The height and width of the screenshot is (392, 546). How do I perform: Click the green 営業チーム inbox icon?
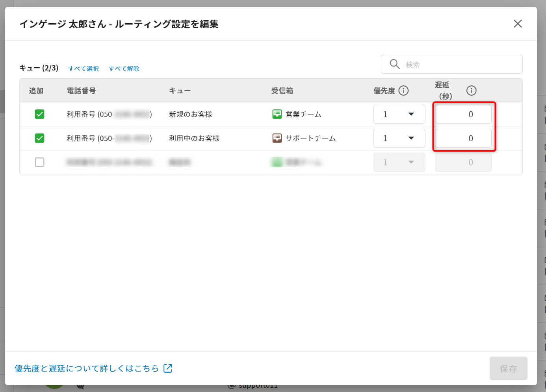click(x=277, y=114)
